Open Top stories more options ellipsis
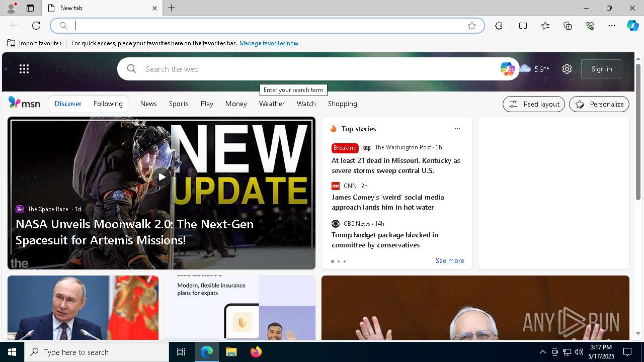644x362 pixels. [x=457, y=129]
